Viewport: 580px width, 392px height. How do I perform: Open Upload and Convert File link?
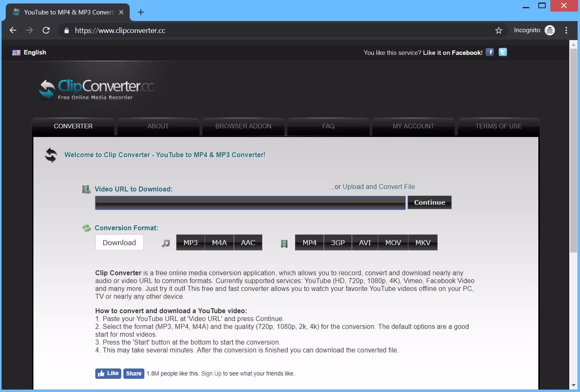coord(379,187)
